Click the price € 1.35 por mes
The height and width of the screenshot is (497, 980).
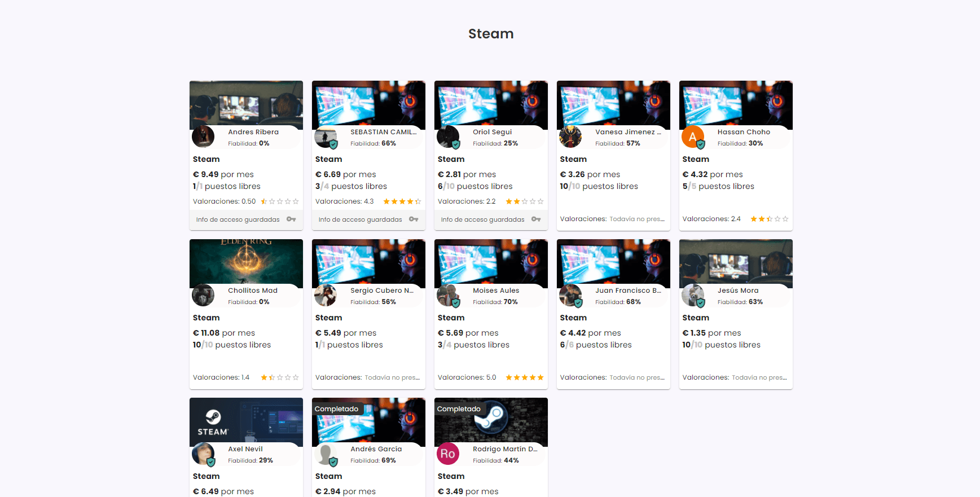712,333
